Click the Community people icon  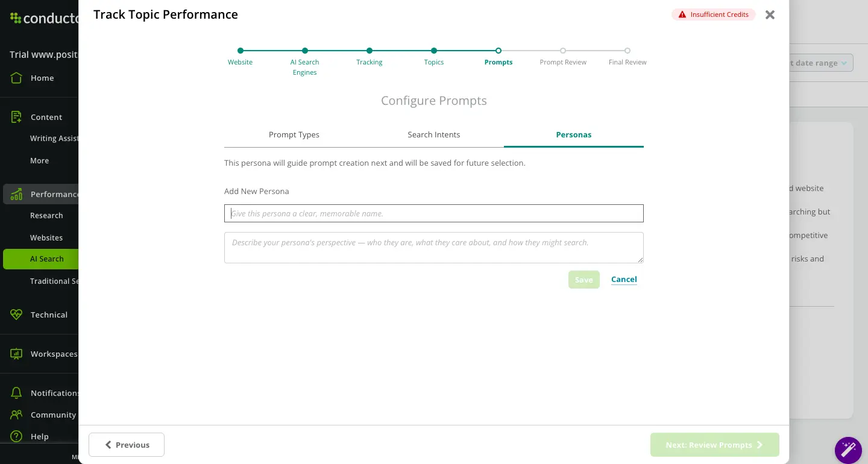[x=16, y=415]
